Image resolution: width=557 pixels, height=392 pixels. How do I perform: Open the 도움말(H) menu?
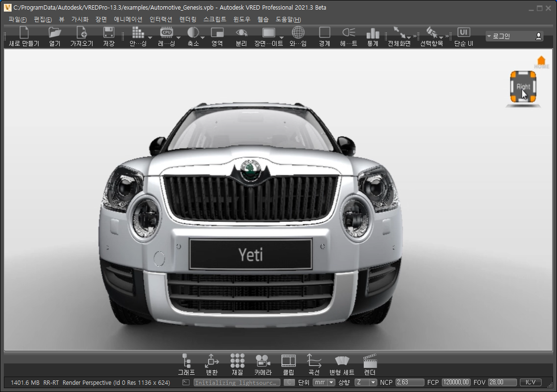point(288,20)
